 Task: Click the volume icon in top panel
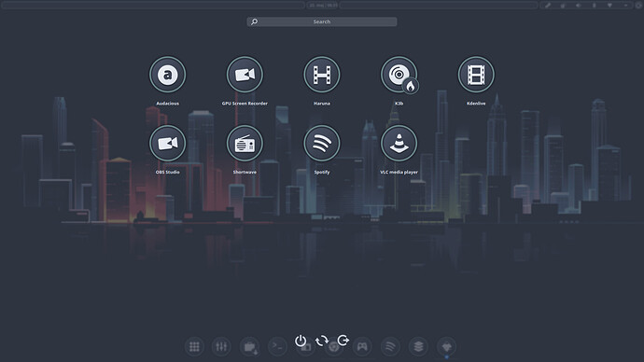tap(579, 6)
